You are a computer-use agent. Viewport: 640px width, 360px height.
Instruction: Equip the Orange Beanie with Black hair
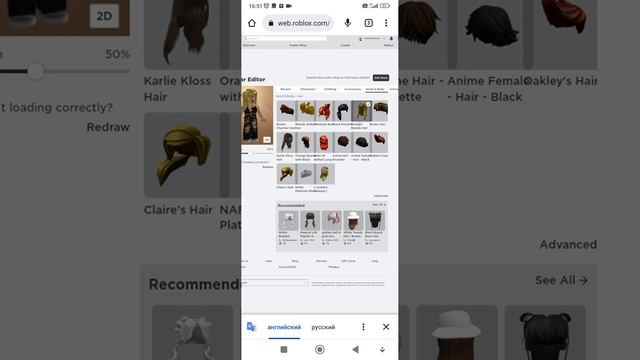pyautogui.click(x=305, y=142)
